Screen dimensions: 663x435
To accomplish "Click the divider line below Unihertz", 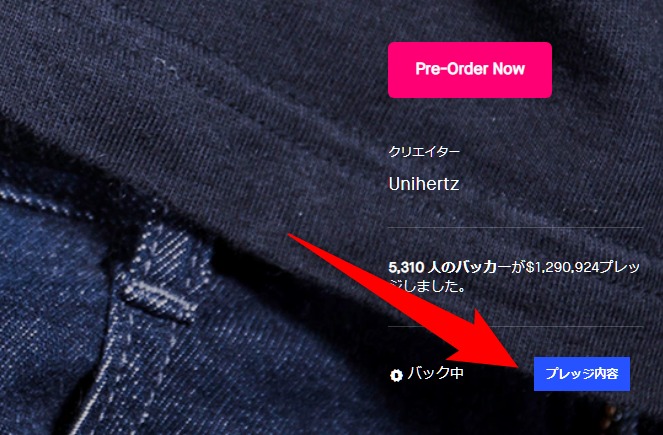I will [515, 227].
